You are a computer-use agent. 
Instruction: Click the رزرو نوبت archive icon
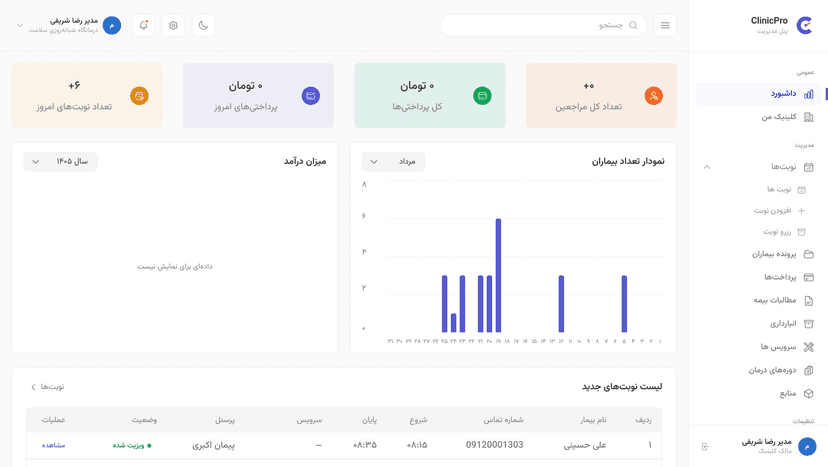(x=802, y=232)
